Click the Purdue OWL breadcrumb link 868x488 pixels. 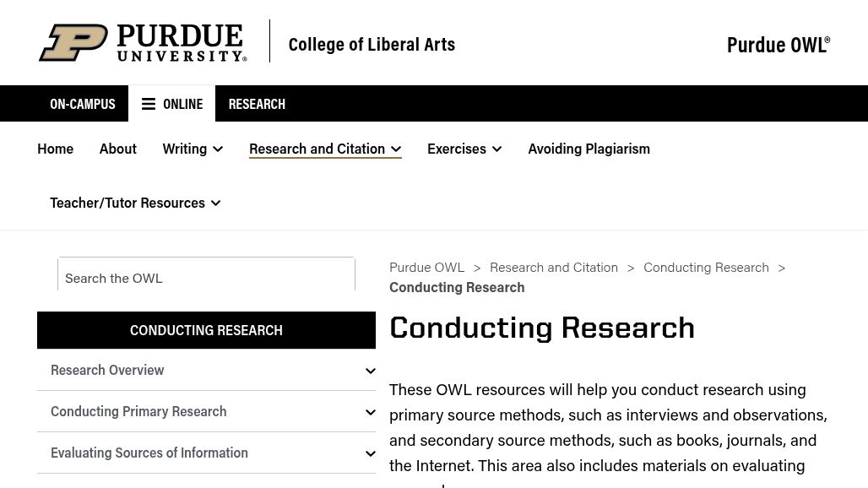[426, 266]
